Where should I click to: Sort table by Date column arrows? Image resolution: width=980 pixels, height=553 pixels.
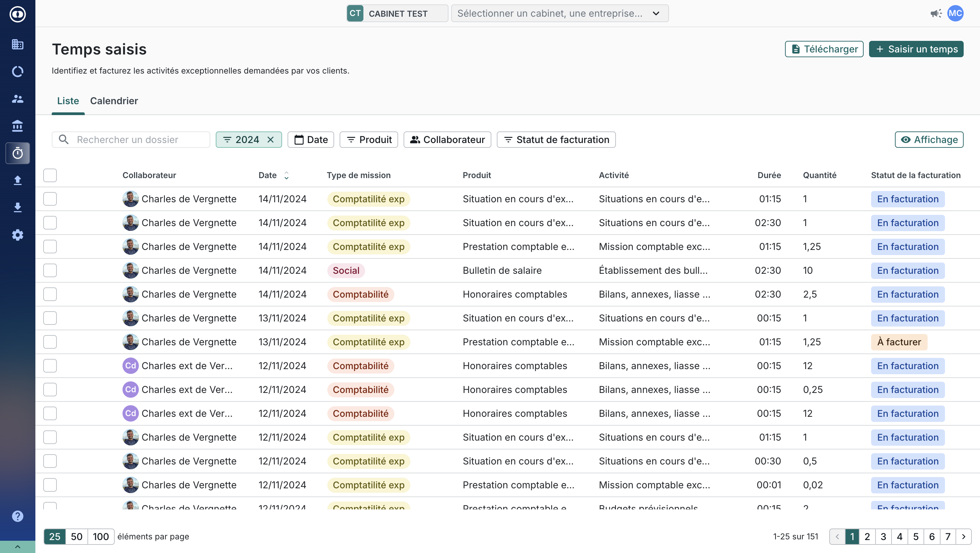click(x=287, y=175)
